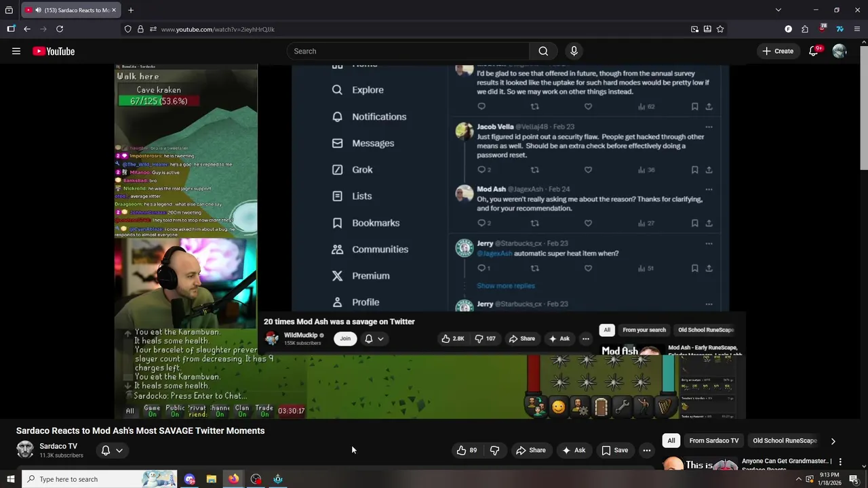Expand the list all tabs dropdown
Viewport: 868px width, 488px height.
tap(778, 10)
